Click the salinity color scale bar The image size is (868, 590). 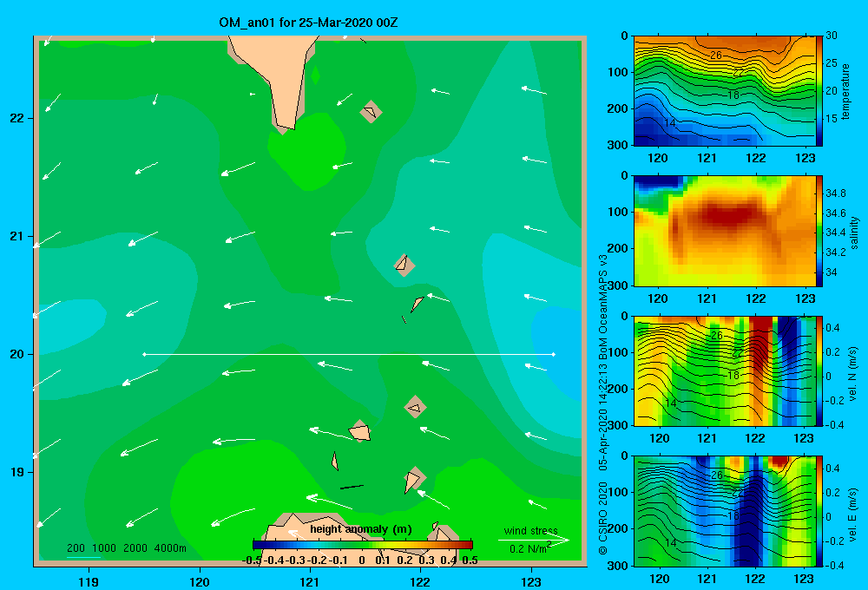click(819, 231)
